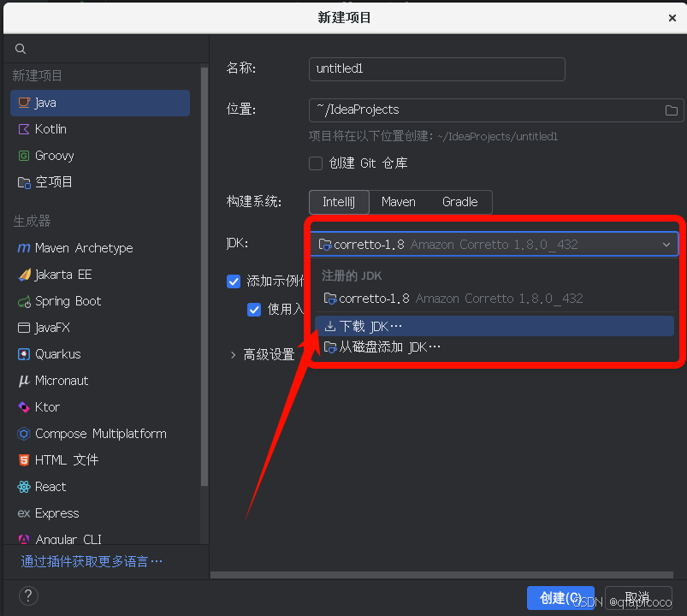Screen dimensions: 687x616
Task: Click the Java coffee cup icon
Action: pyautogui.click(x=24, y=103)
